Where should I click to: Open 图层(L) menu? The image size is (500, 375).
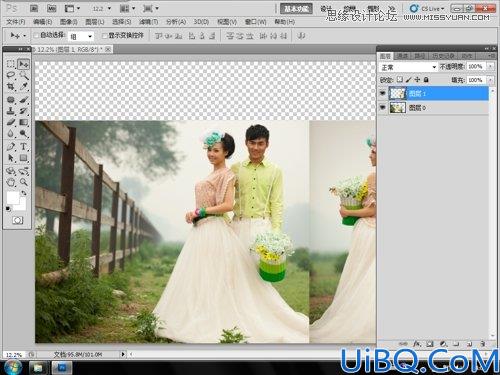95,22
